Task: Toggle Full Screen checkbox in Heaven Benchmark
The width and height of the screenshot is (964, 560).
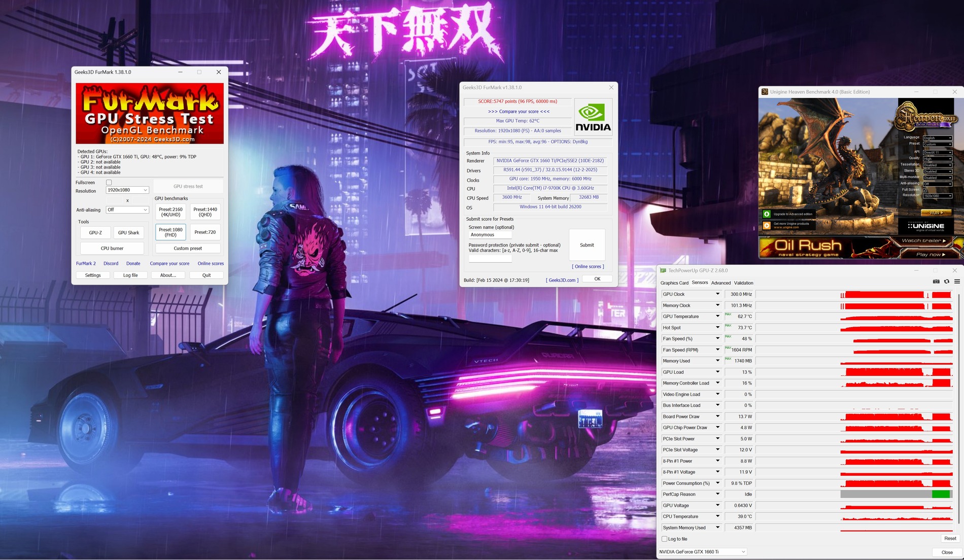Action: [925, 190]
